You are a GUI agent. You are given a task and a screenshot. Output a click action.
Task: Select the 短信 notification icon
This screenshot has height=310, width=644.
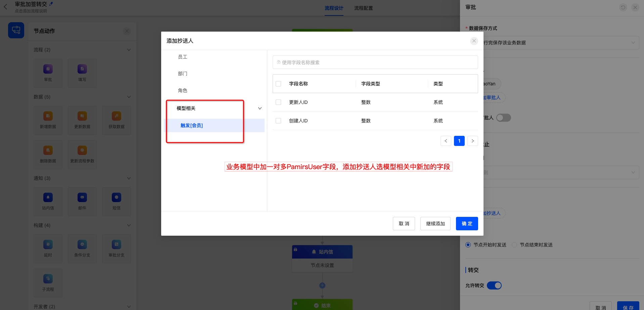pyautogui.click(x=117, y=197)
